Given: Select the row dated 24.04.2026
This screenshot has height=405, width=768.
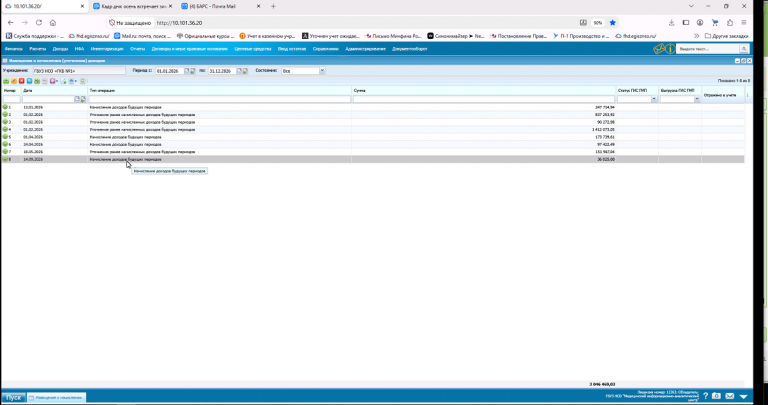Looking at the screenshot, I should pyautogui.click(x=373, y=144).
